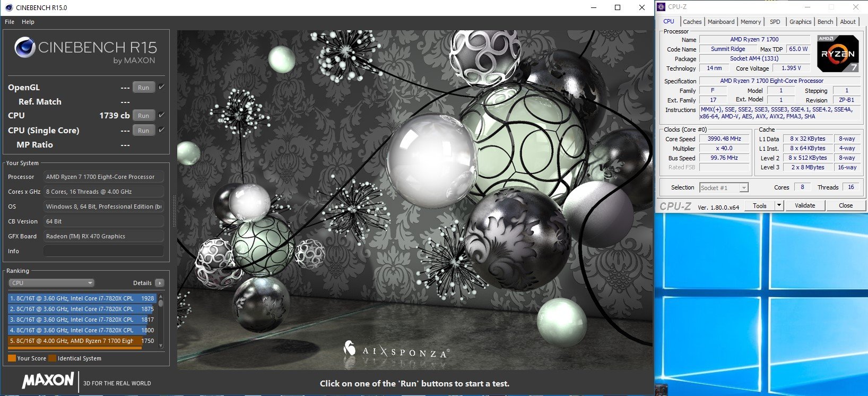Switch to the Bench tab in CPU-Z
The width and height of the screenshot is (868, 396).
coord(825,22)
